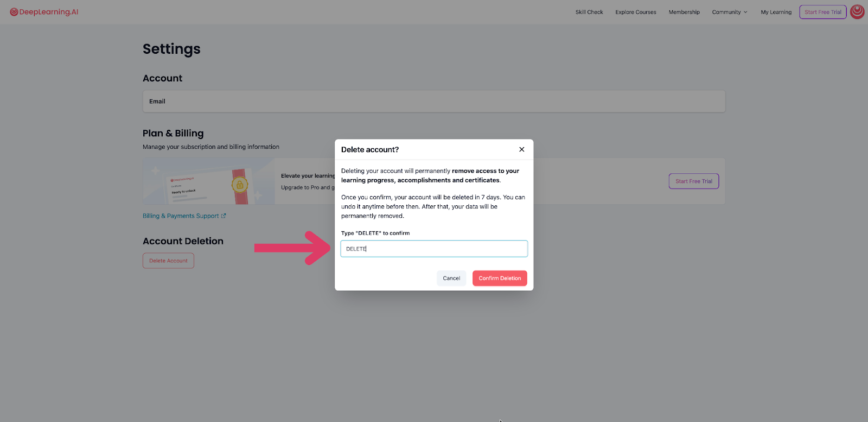Click the gold lock badge on certificate
This screenshot has width=868, height=422.
click(240, 185)
